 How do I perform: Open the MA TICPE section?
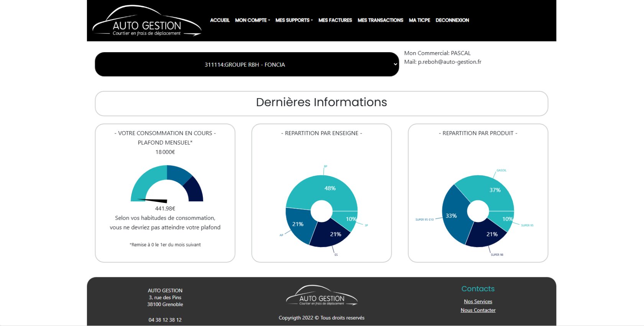tap(419, 20)
